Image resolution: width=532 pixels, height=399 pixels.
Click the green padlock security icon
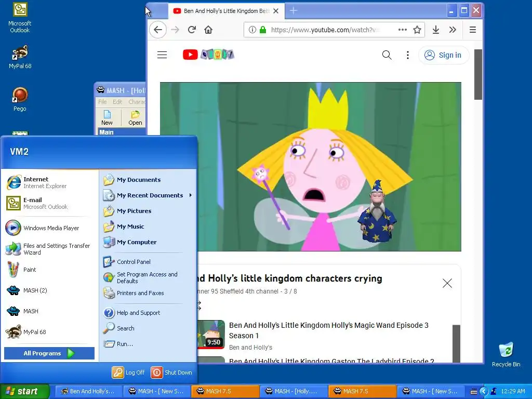[x=263, y=30]
